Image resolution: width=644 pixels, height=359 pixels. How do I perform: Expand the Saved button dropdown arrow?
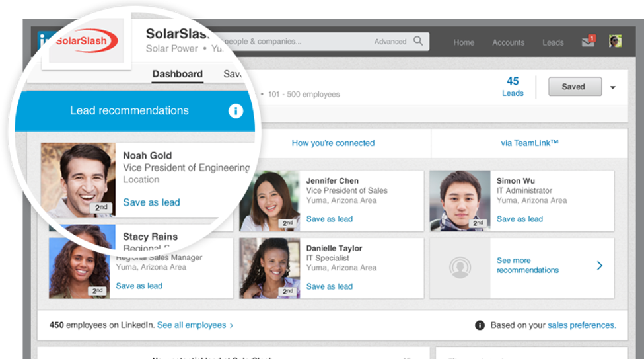(x=613, y=87)
